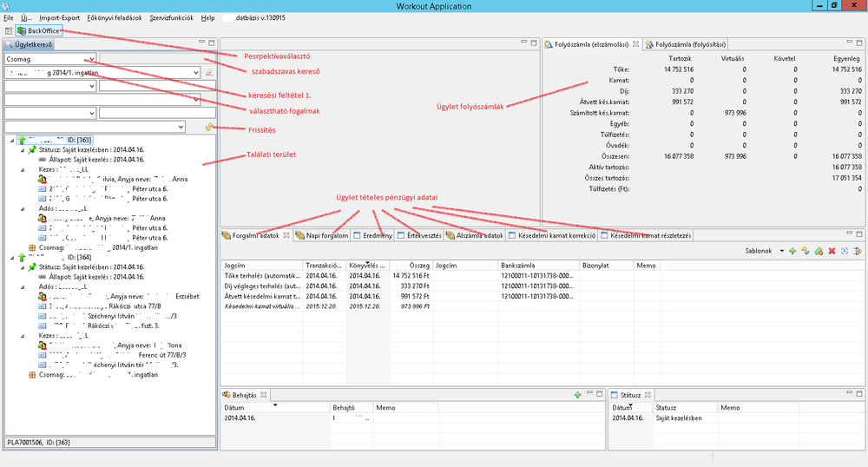The height and width of the screenshot is (467, 868).
Task: Click the green arrow icon of ID: [364] node
Action: click(x=22, y=257)
